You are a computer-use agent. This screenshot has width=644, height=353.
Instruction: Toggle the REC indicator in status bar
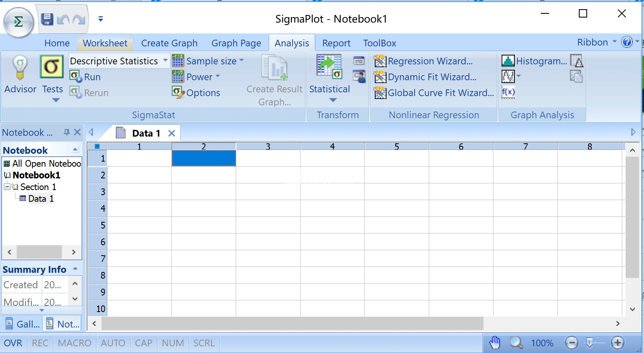click(x=40, y=343)
